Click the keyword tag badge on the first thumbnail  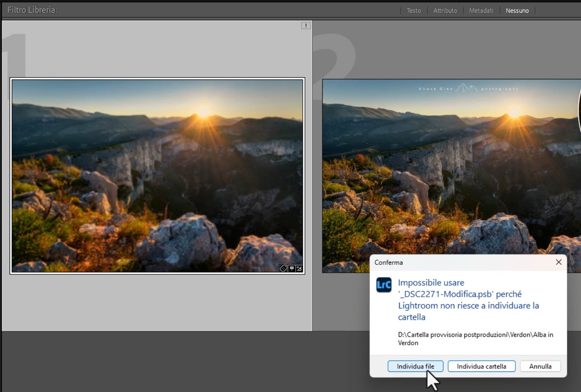(283, 268)
